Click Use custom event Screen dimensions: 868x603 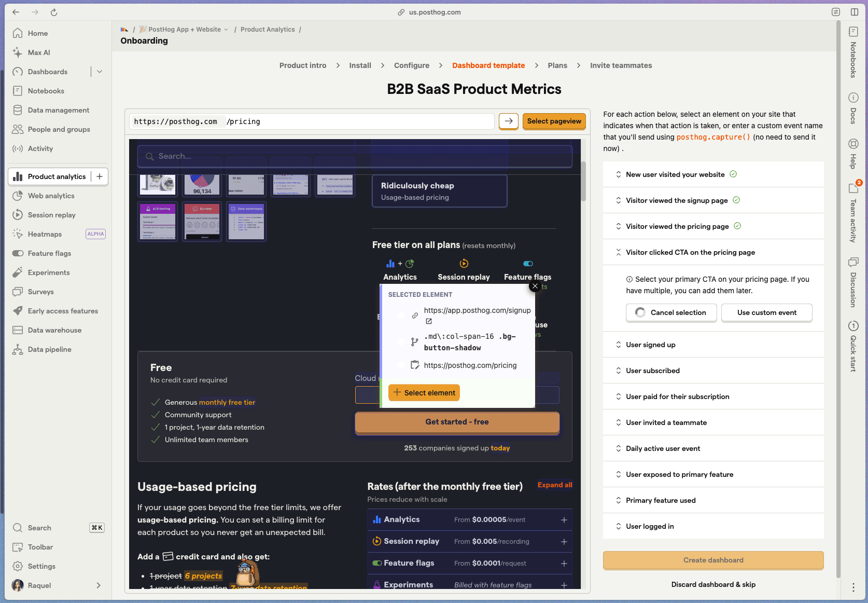click(x=767, y=312)
